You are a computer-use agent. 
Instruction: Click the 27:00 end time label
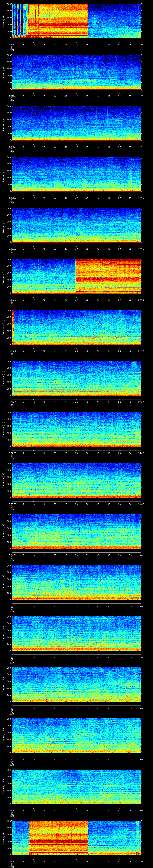point(141,657)
